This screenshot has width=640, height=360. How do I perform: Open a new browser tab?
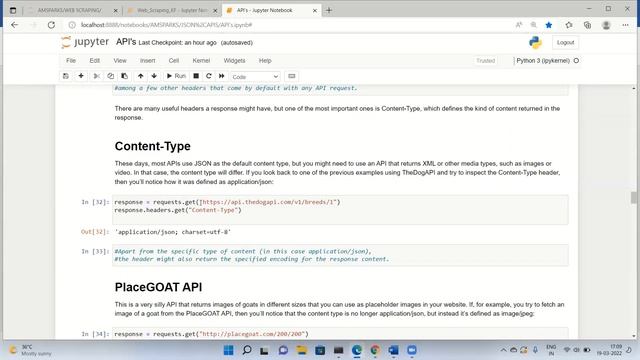point(329,10)
